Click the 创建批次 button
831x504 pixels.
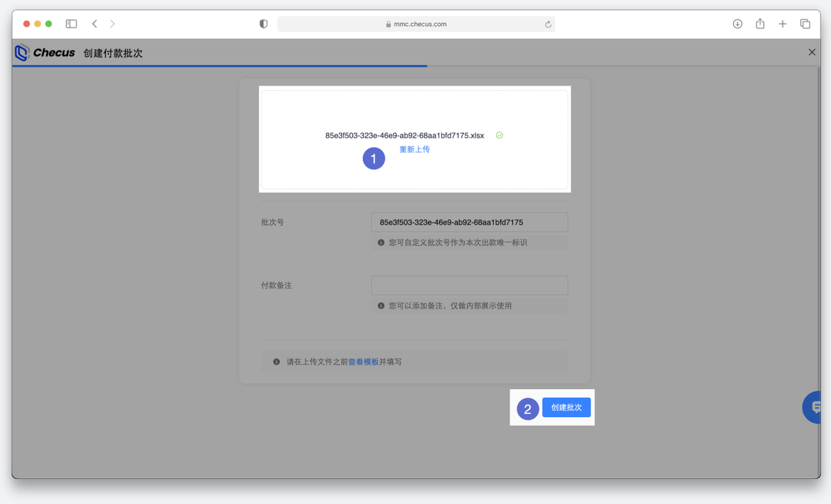tap(566, 407)
